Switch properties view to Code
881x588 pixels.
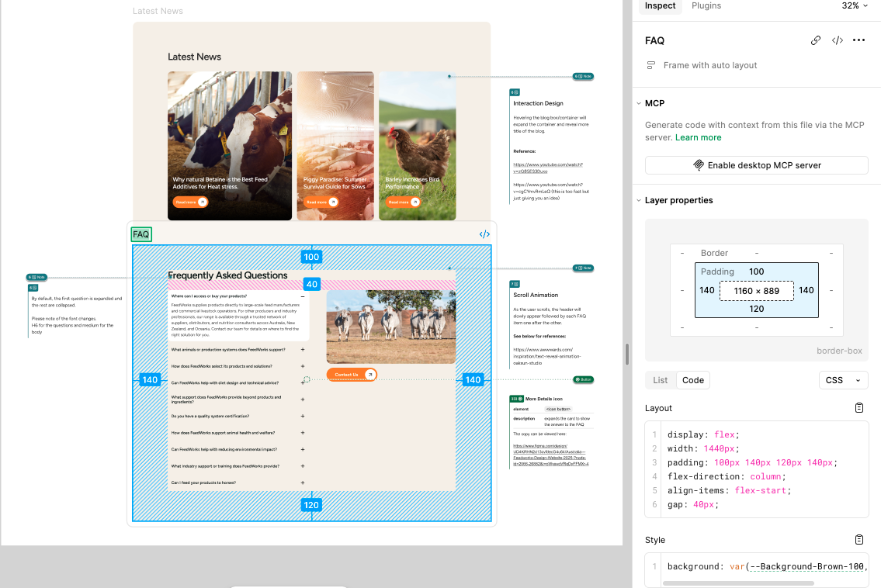(692, 380)
